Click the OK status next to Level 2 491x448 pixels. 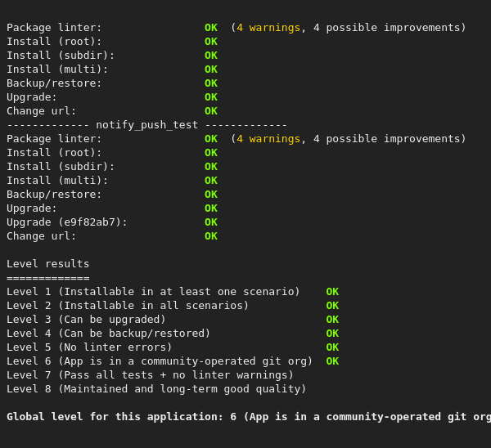pyautogui.click(x=332, y=306)
